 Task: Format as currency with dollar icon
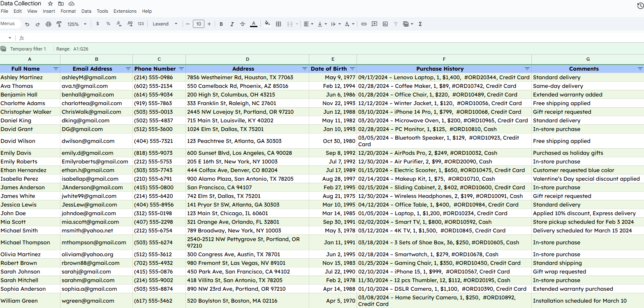[x=97, y=24]
